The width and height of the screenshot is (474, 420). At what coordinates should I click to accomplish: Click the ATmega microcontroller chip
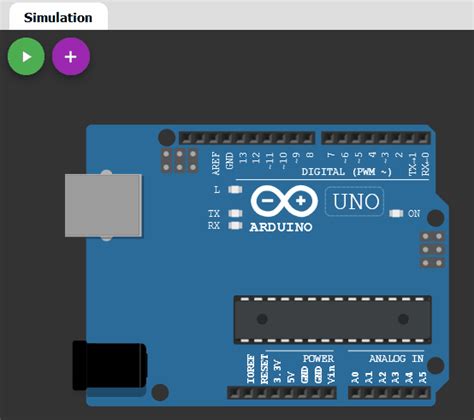(x=333, y=319)
